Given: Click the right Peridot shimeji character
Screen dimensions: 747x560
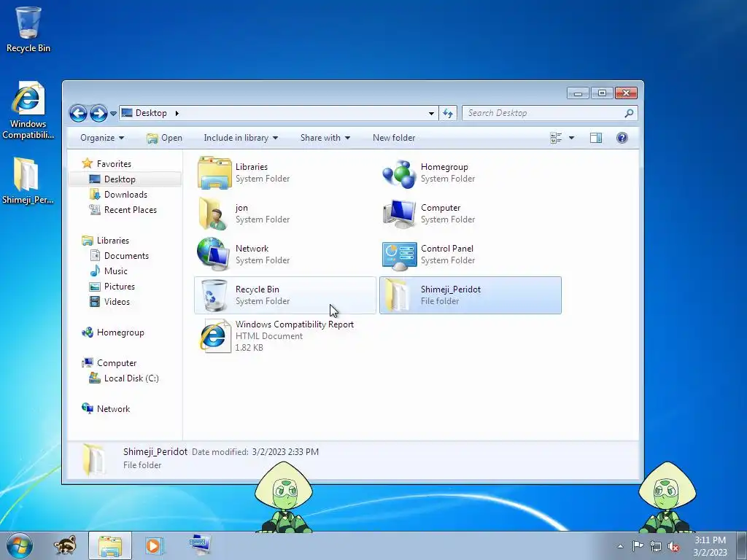Looking at the screenshot, I should coord(667,497).
